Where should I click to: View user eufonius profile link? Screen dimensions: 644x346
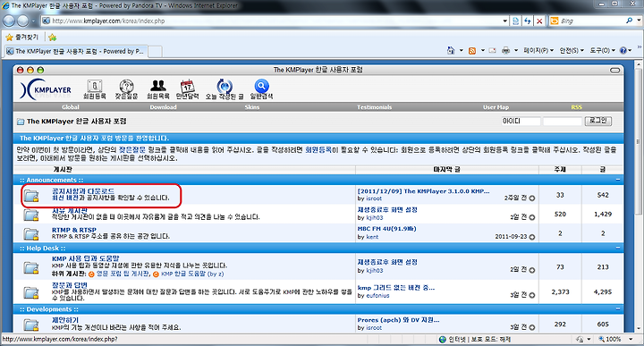point(377,296)
